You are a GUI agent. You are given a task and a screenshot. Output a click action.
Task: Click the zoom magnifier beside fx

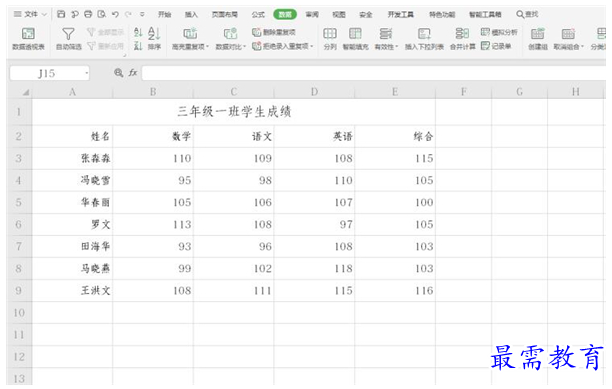(118, 73)
